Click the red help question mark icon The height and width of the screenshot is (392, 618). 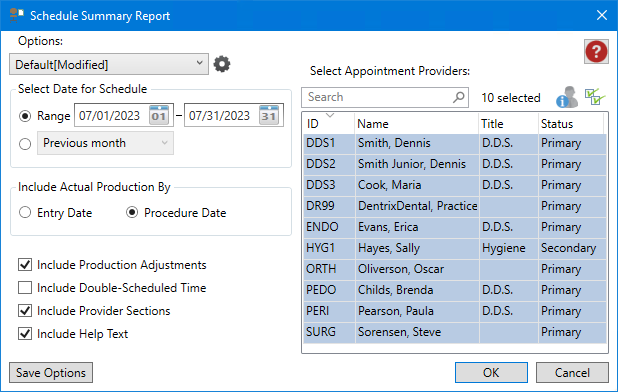(596, 52)
